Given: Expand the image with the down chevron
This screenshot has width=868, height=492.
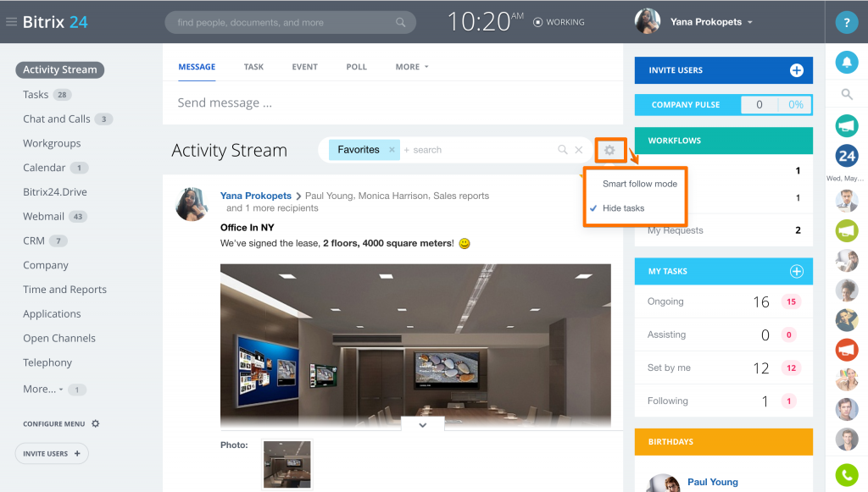Looking at the screenshot, I should pyautogui.click(x=422, y=424).
